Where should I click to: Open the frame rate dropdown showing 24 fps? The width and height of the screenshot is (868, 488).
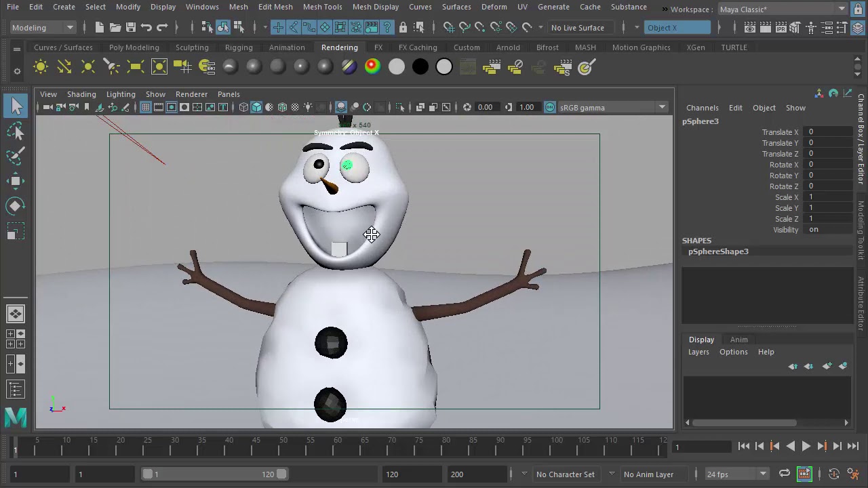[736, 474]
